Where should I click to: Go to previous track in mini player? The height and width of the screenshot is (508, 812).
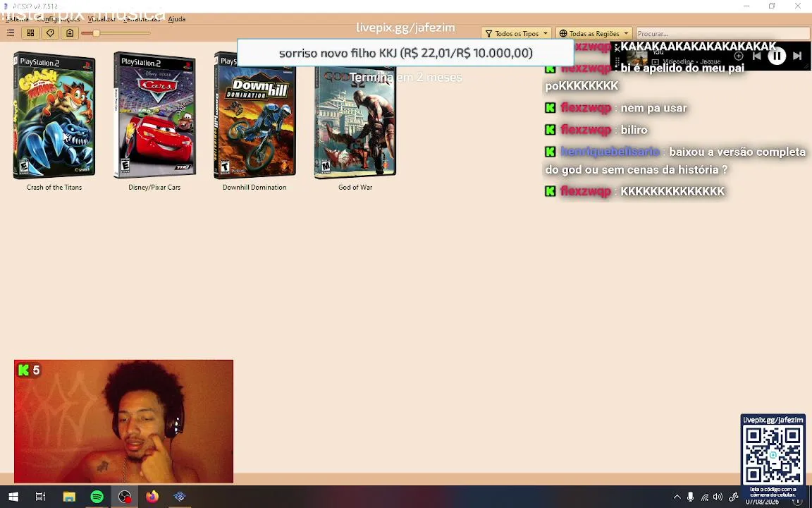[x=756, y=56]
